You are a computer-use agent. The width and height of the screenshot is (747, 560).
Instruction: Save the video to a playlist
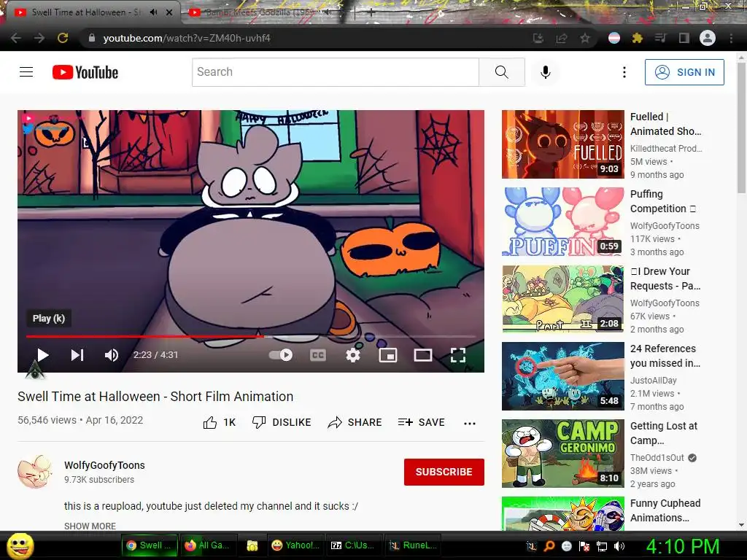click(x=421, y=422)
